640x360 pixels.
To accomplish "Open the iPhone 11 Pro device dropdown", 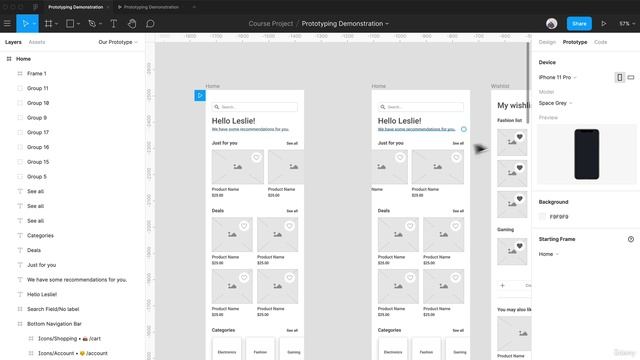I will (x=558, y=77).
